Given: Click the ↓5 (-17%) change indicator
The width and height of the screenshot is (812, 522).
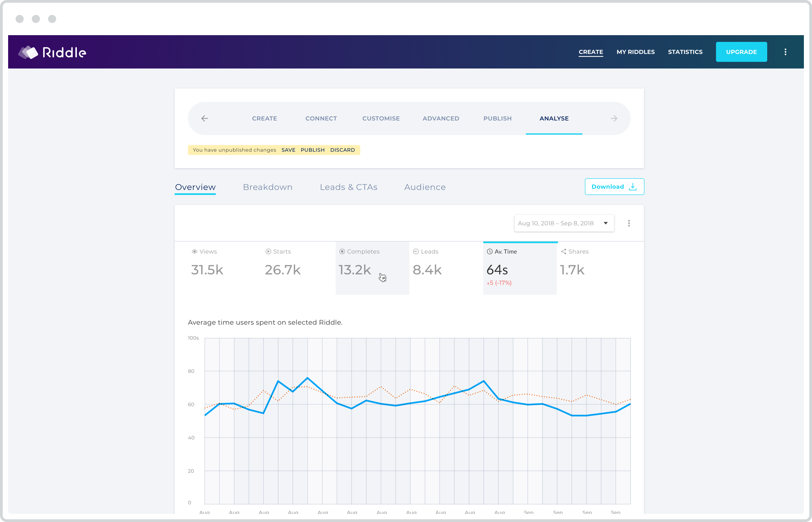Looking at the screenshot, I should coord(499,283).
